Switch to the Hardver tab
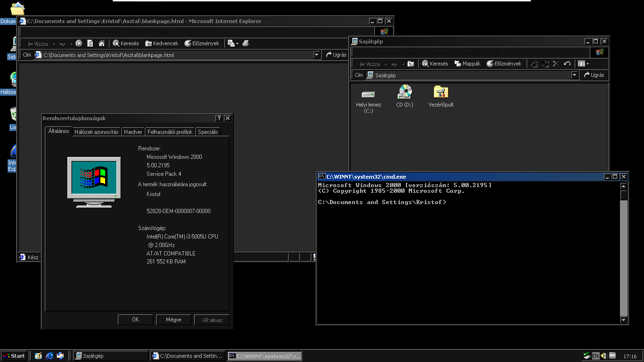Screen dimensions: 644x362 (x=132, y=132)
